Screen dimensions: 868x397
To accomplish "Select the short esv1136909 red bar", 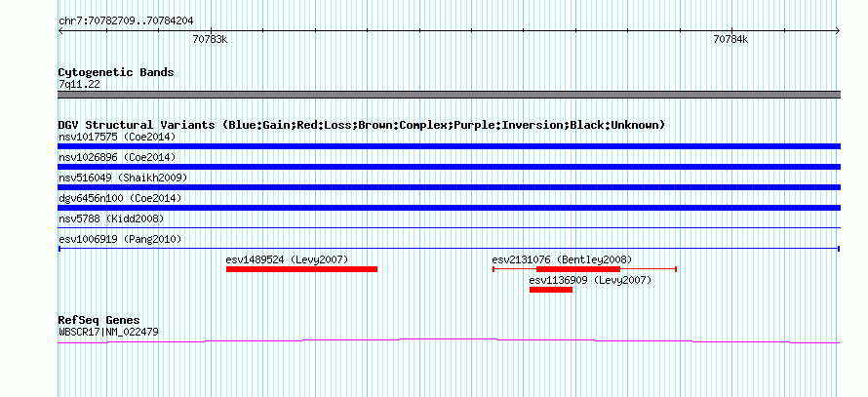I will click(x=551, y=290).
